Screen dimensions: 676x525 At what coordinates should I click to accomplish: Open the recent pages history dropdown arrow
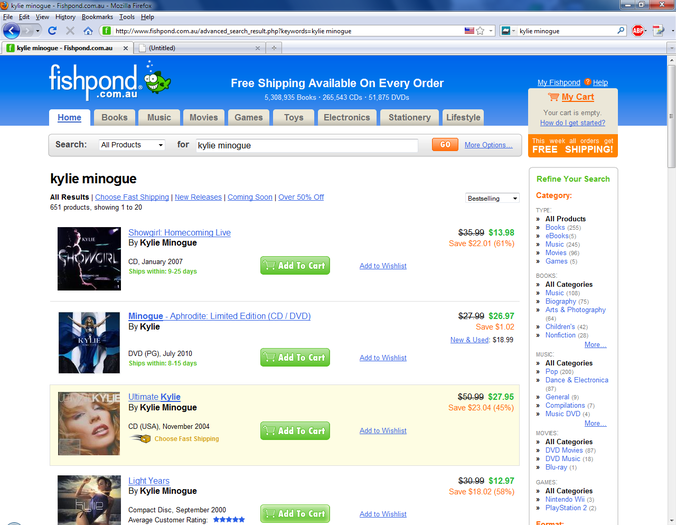pos(38,31)
